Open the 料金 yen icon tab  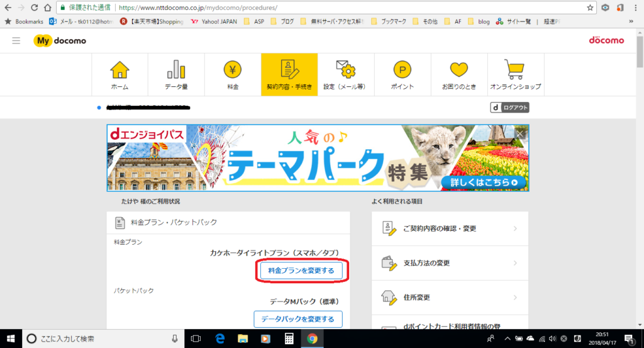coord(233,75)
